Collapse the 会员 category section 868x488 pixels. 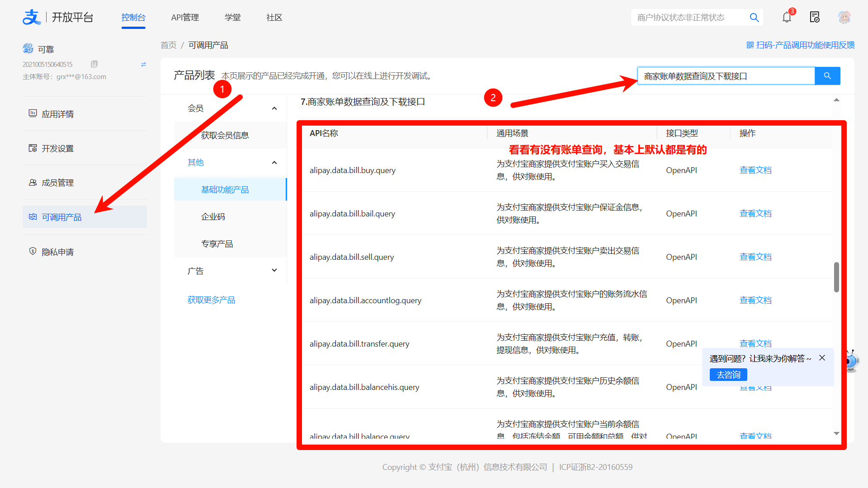coord(274,108)
